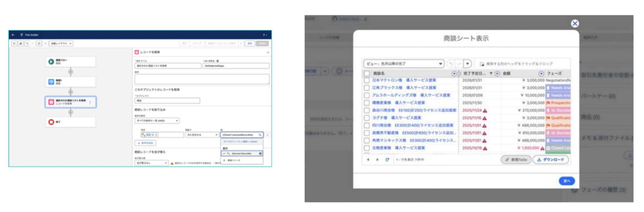Open the 自動レイアウト layout dropdown
The height and width of the screenshot is (212, 644).
click(x=61, y=43)
